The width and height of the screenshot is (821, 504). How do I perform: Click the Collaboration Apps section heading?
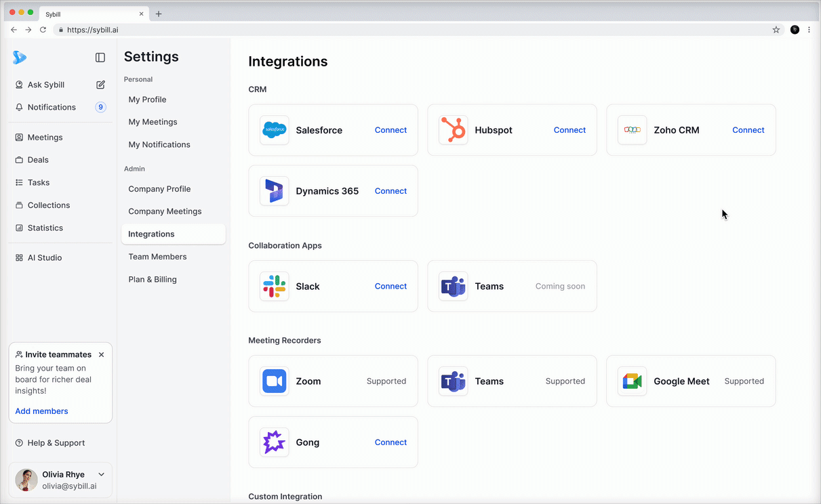point(285,246)
